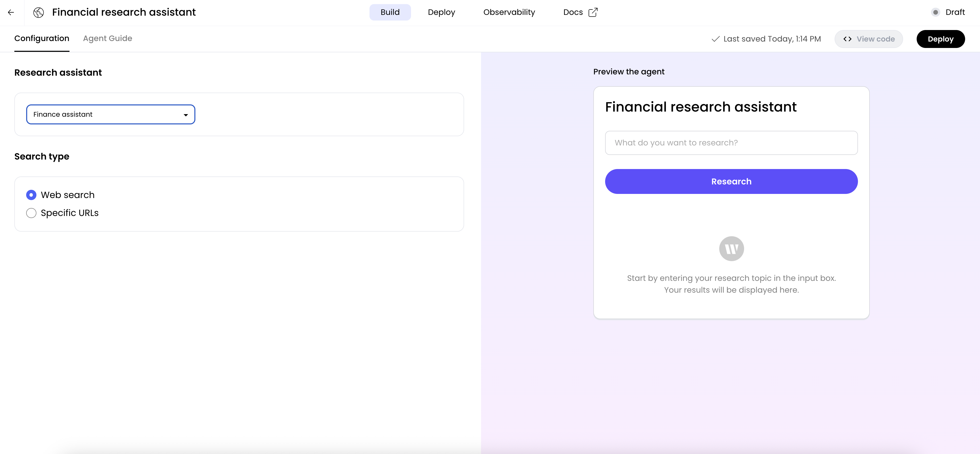
Task: Click the 'Financial research assistant' page title
Action: tap(124, 12)
